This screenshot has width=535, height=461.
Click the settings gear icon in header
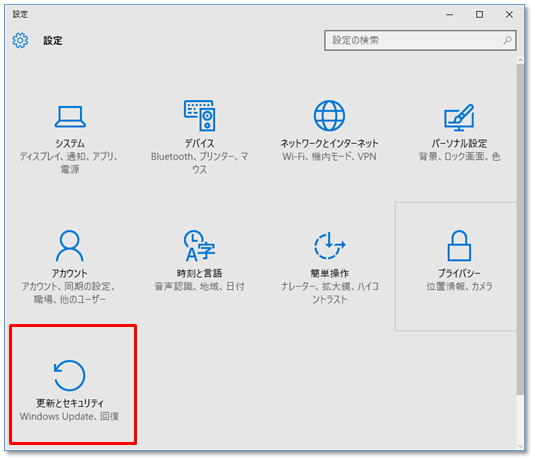20,40
